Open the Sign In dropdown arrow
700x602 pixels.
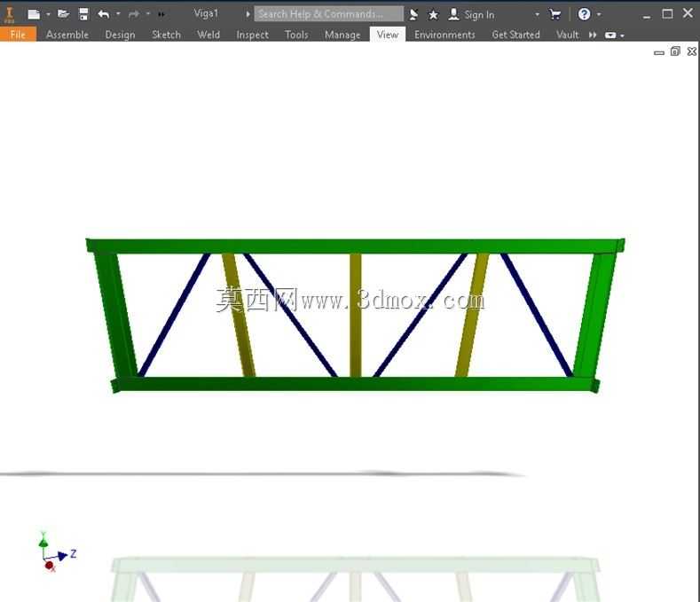537,14
